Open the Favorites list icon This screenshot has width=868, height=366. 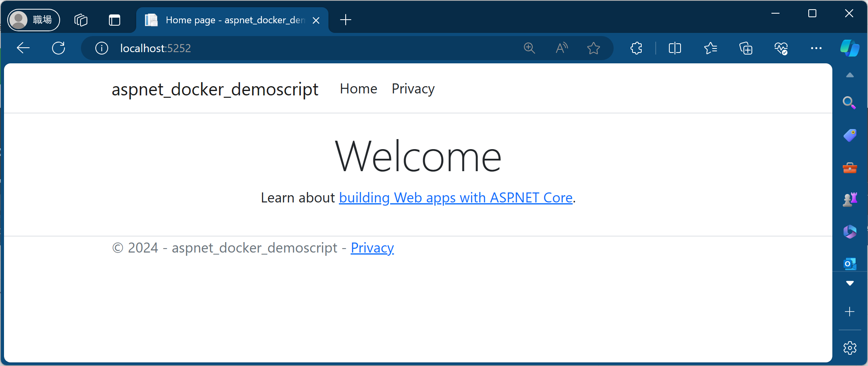pos(711,48)
